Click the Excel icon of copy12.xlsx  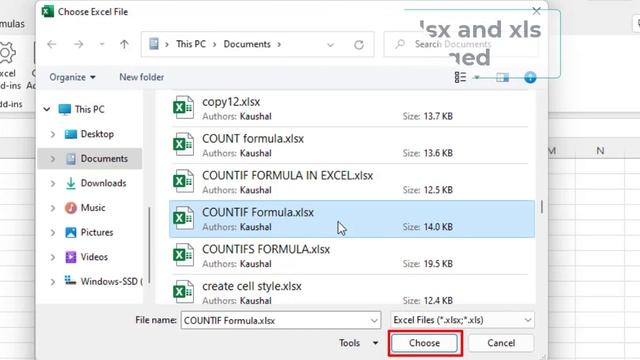pos(183,107)
